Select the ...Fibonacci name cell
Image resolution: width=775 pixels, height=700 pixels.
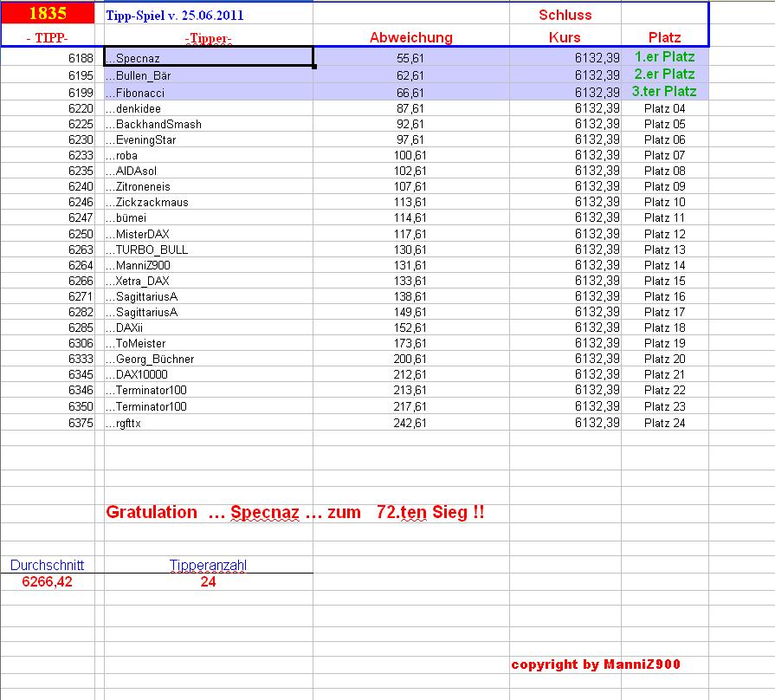pos(208,92)
